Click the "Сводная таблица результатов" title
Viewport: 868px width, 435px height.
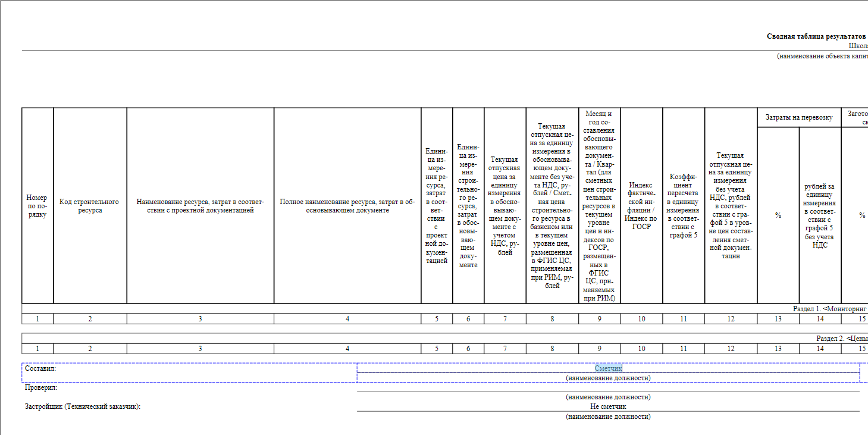pos(816,36)
